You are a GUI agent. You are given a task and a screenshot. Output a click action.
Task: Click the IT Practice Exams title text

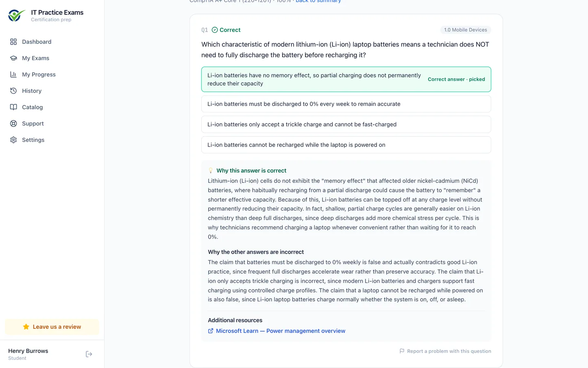57,12
